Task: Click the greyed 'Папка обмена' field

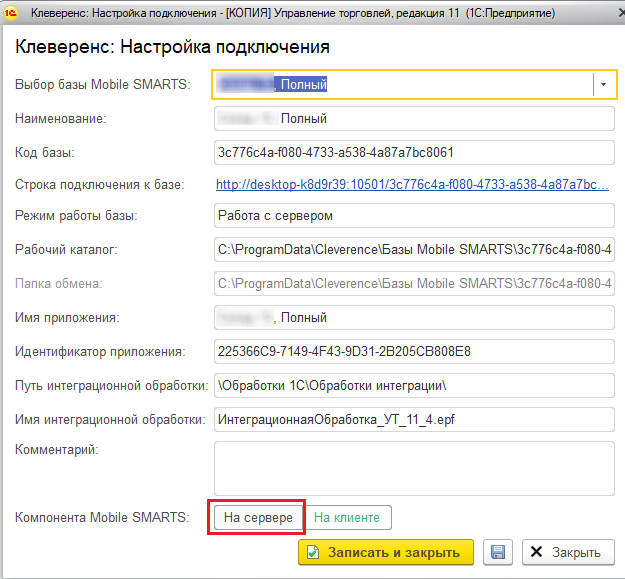Action: pyautogui.click(x=414, y=283)
